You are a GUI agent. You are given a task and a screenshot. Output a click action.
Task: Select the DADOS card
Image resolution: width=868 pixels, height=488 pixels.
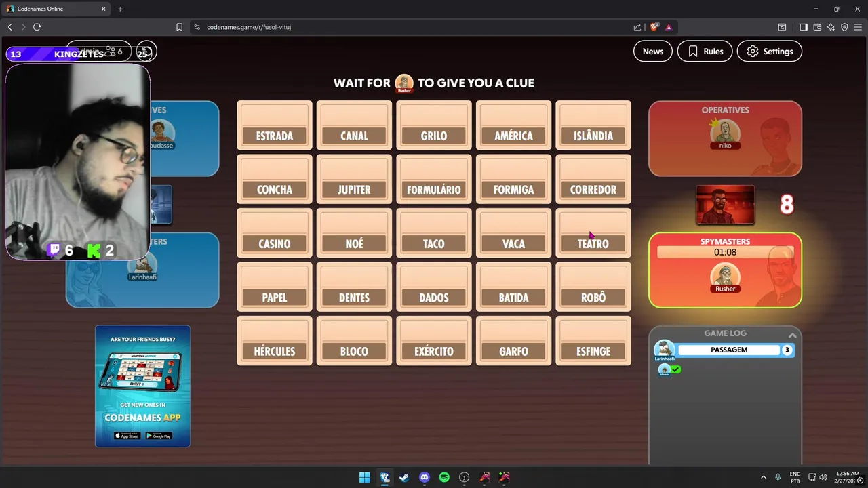[434, 287]
